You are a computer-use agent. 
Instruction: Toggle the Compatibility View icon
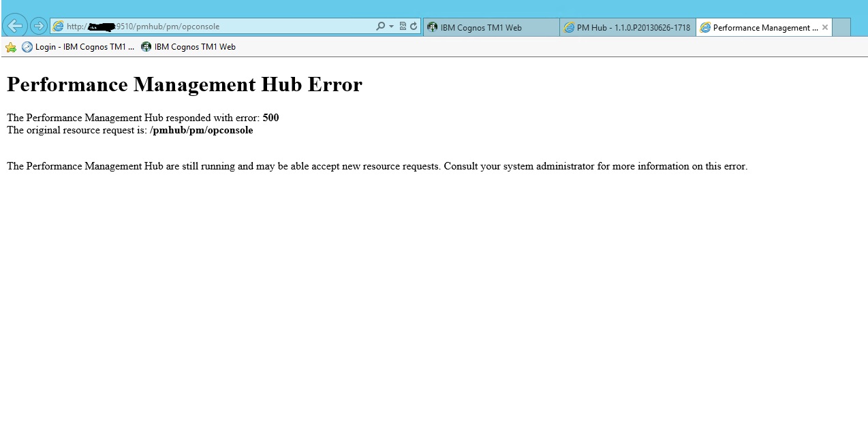(x=403, y=27)
